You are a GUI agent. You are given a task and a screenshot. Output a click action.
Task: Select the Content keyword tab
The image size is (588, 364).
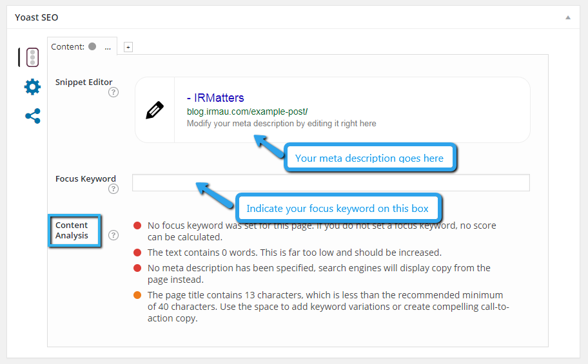click(82, 46)
